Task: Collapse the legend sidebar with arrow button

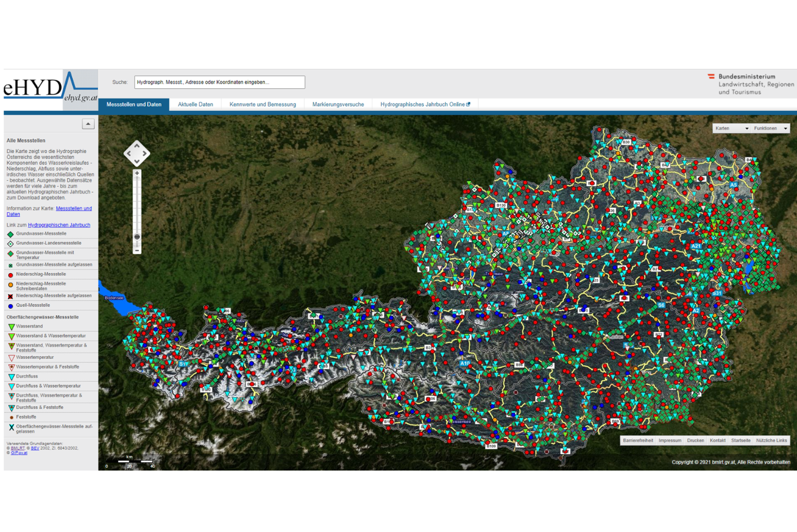Action: click(88, 123)
